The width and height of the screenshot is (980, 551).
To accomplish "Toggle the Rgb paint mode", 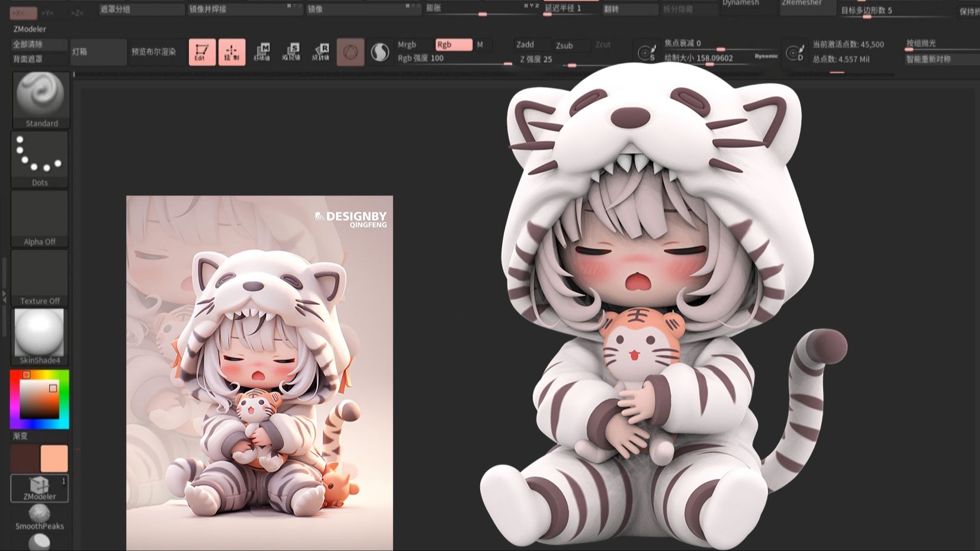I will (x=454, y=44).
